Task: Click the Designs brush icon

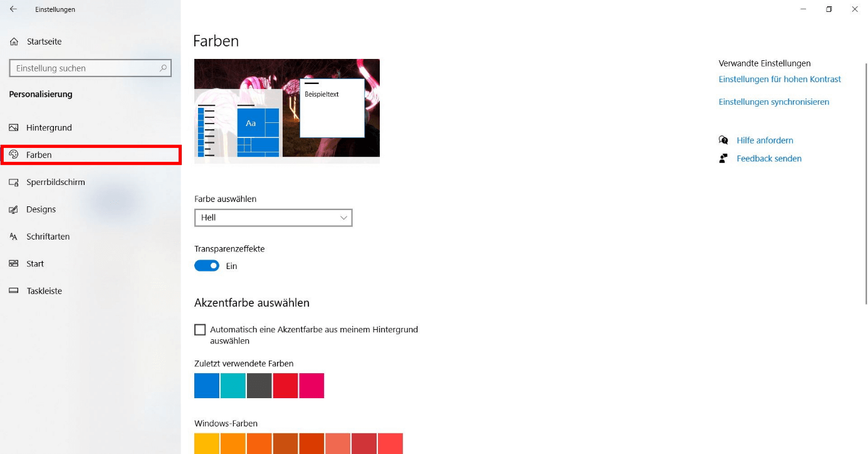Action: 14,209
